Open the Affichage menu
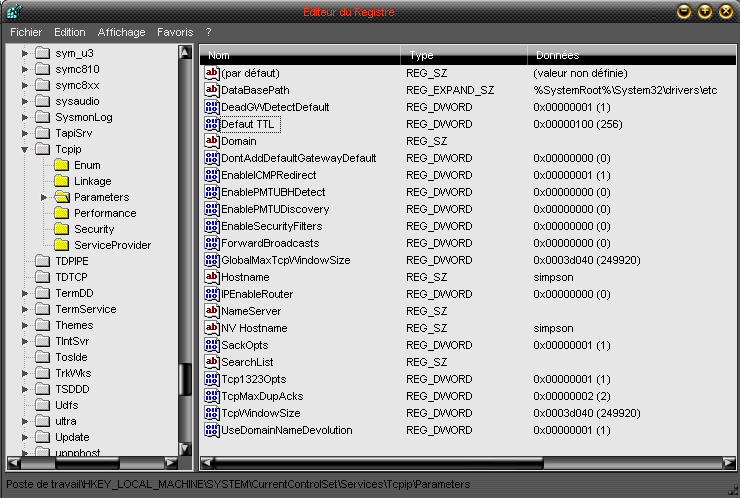The image size is (740, 498). 121,32
